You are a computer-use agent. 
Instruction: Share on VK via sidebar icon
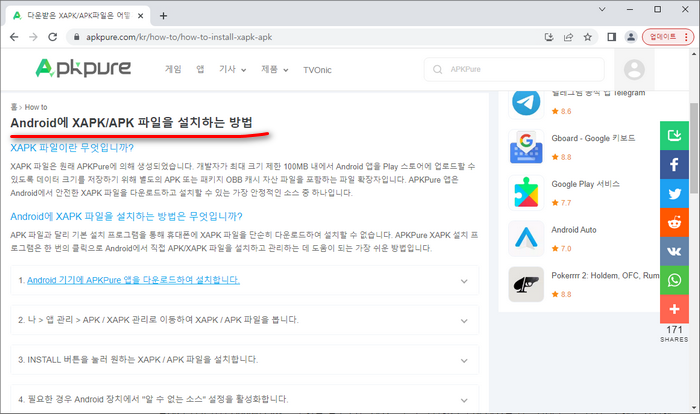pos(674,251)
